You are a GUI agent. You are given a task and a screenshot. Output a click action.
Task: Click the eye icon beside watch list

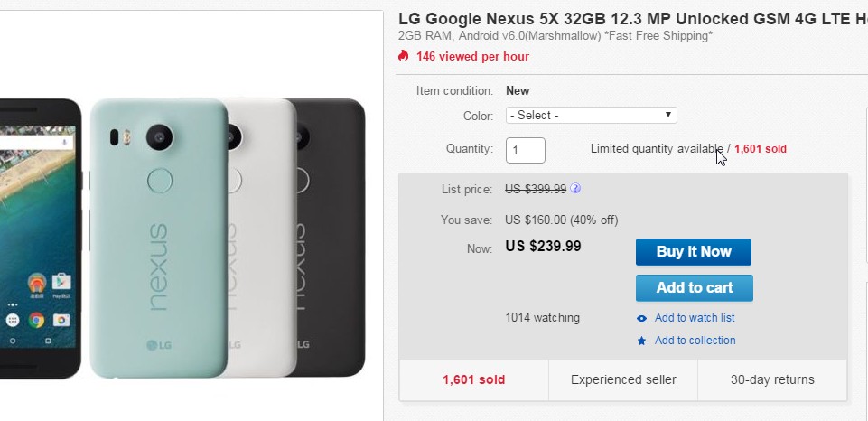pos(641,318)
